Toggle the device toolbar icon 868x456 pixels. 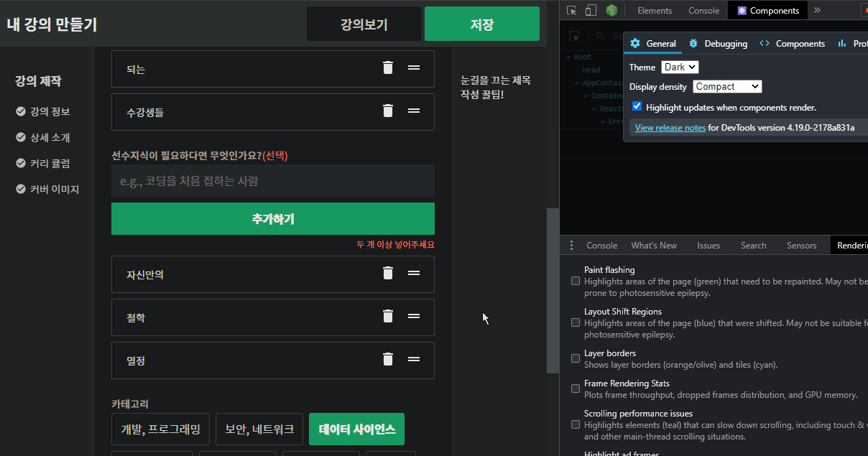591,10
